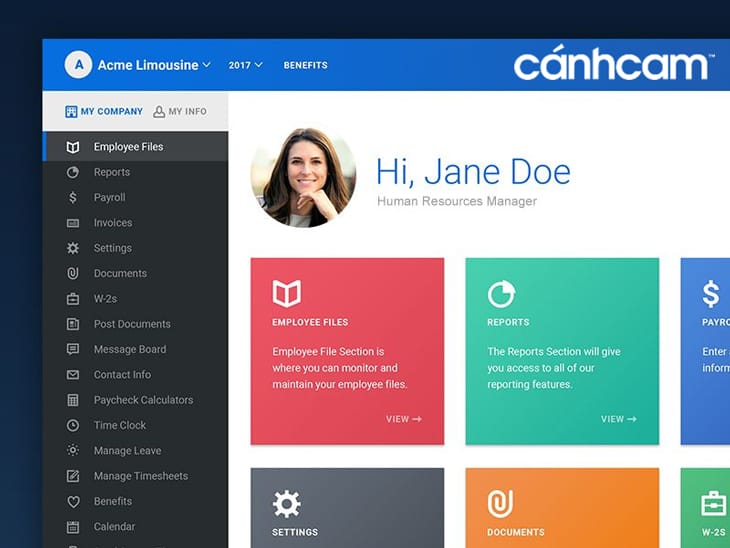The height and width of the screenshot is (548, 730).
Task: Click the 'Hi, Jane Doe' greeting heading
Action: click(x=473, y=172)
